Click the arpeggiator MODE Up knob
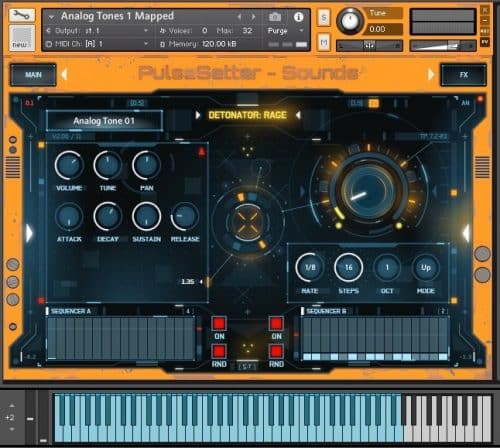 [426, 268]
